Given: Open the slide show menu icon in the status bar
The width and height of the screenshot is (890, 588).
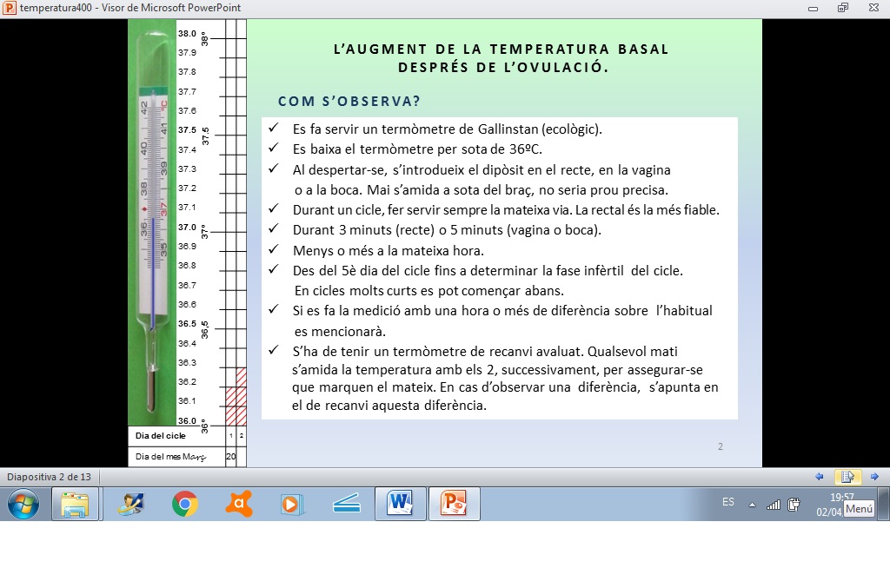Looking at the screenshot, I should (x=847, y=477).
